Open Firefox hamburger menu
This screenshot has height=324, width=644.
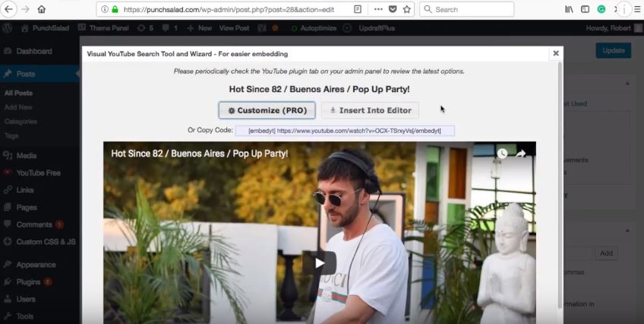(637, 9)
